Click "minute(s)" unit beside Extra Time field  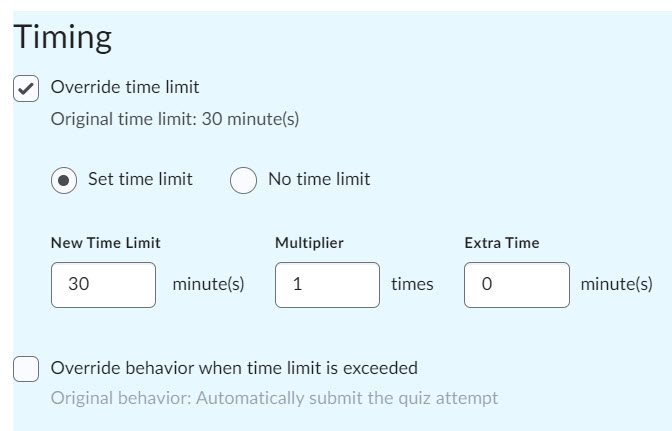[x=616, y=284]
